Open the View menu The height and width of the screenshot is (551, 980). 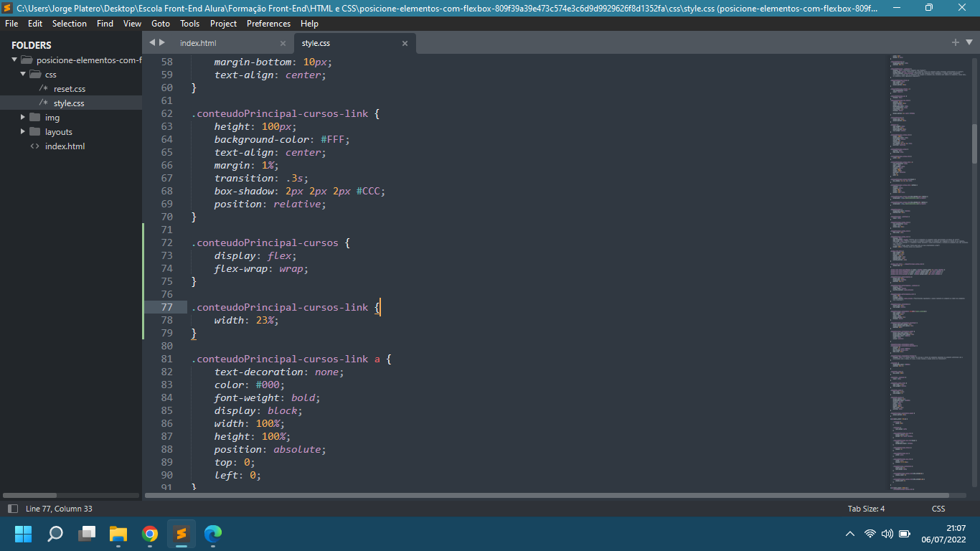point(132,24)
